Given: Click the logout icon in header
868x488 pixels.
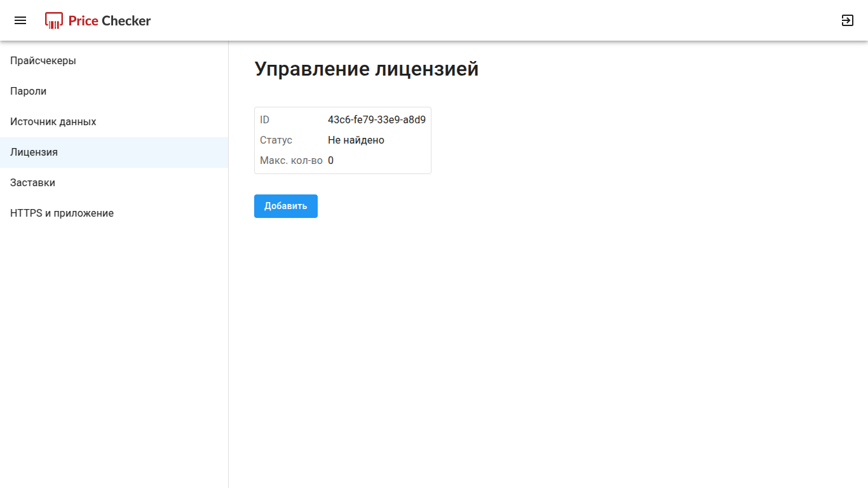Looking at the screenshot, I should [x=848, y=20].
